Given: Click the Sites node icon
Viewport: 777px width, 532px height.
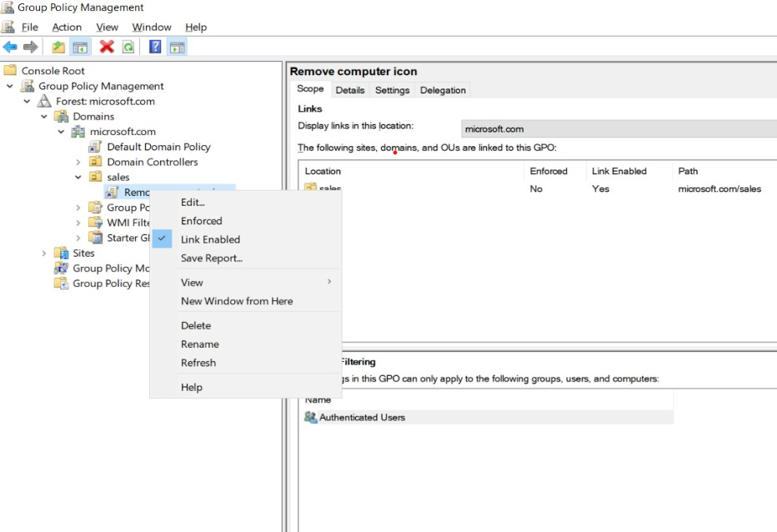Looking at the screenshot, I should click(x=62, y=253).
